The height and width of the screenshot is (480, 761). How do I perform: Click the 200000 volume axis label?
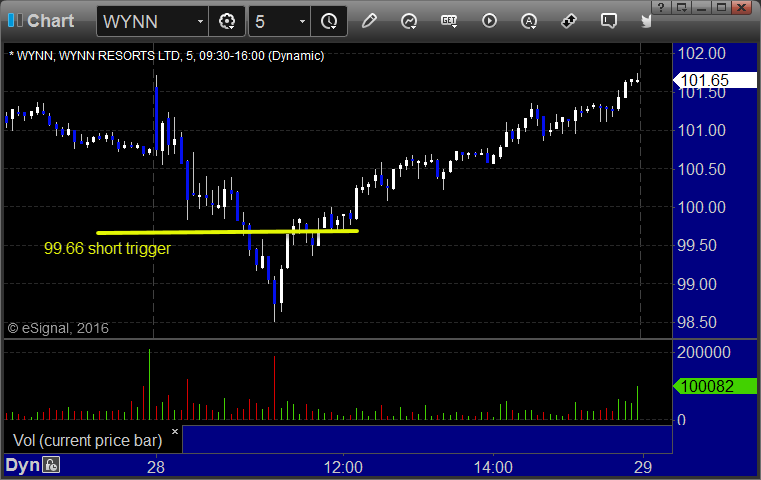(704, 352)
